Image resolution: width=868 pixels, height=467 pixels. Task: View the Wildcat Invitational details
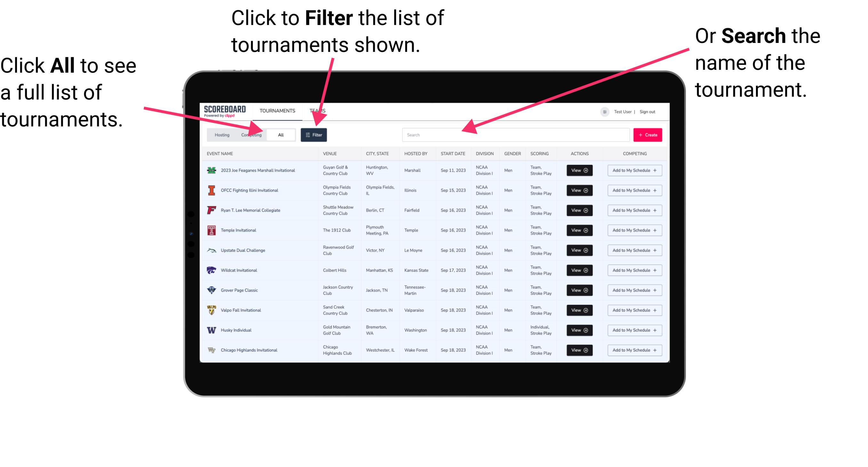[x=579, y=270]
